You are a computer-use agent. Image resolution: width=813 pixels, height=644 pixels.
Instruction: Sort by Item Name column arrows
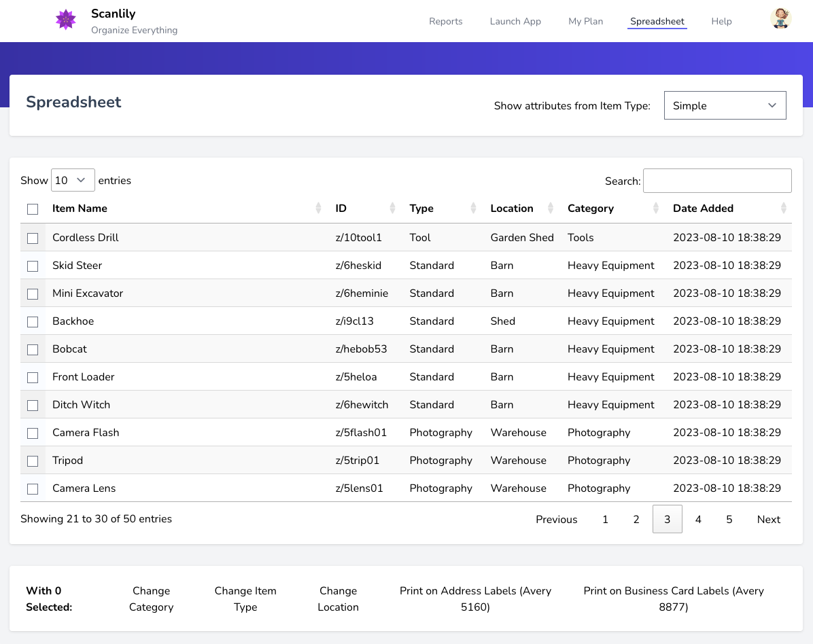click(x=318, y=209)
